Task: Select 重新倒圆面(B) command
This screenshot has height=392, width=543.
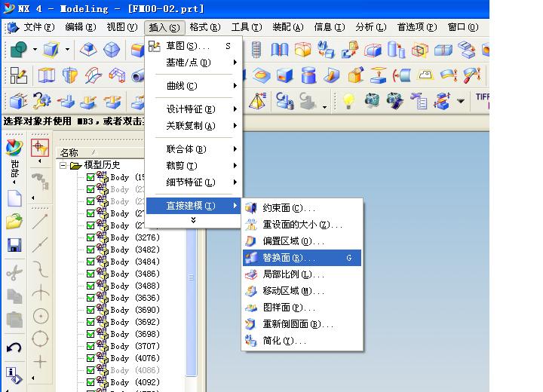Action: 302,324
